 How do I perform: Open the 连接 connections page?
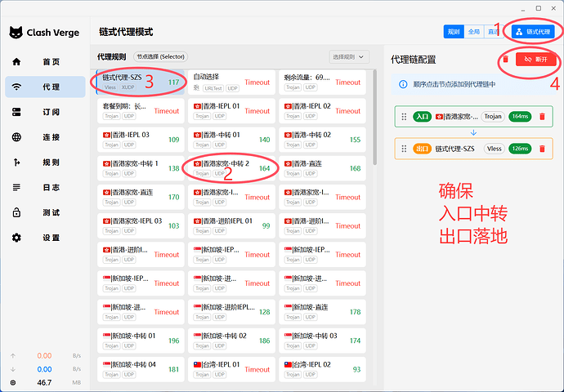coord(45,137)
